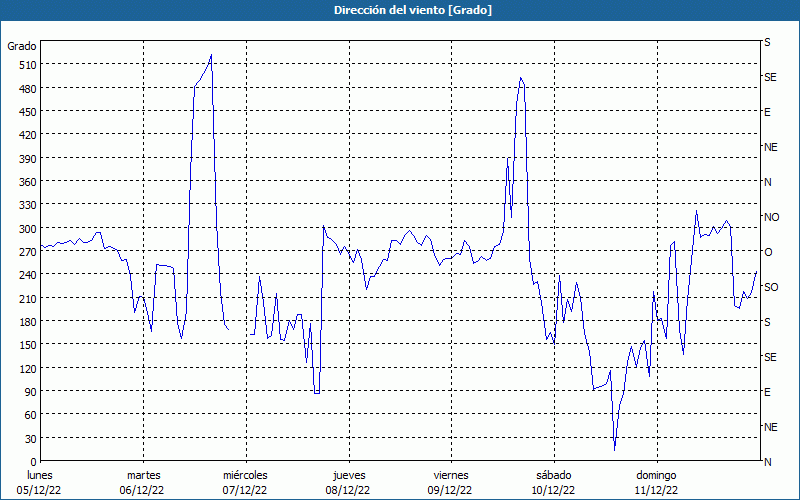Click the 180 y-axis value

(28, 322)
